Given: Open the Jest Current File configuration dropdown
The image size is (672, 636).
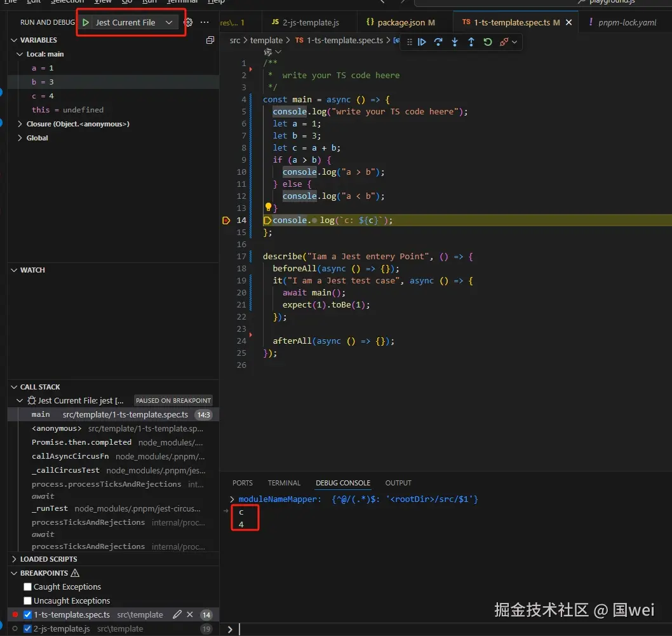Looking at the screenshot, I should coord(169,22).
